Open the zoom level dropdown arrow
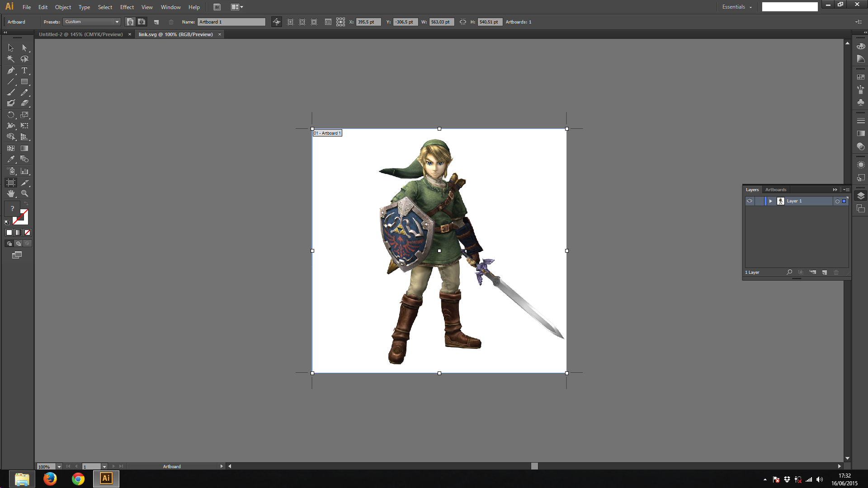868x488 pixels. click(59, 467)
